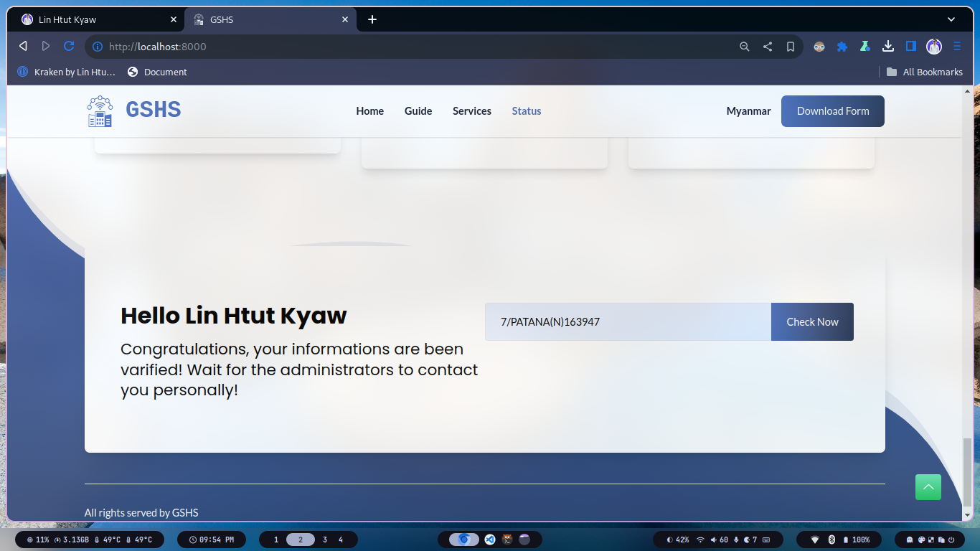
Task: Click the round purple dock icon
Action: pos(524,540)
